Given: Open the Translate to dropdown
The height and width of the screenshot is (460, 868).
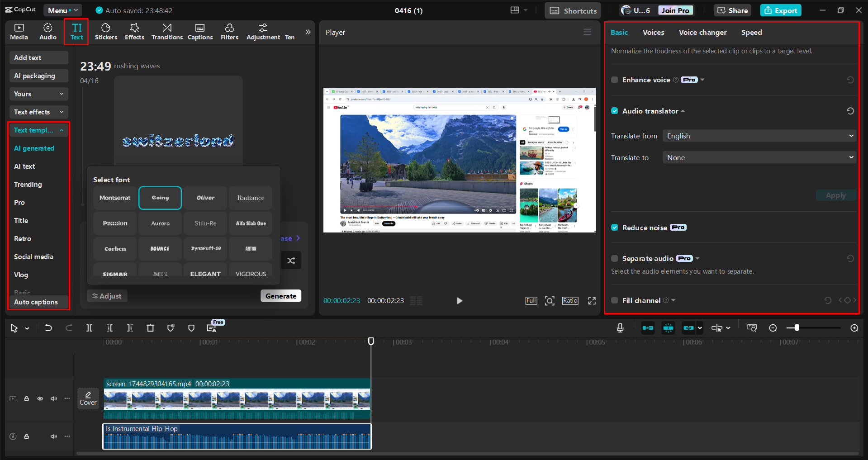Looking at the screenshot, I should [x=759, y=158].
